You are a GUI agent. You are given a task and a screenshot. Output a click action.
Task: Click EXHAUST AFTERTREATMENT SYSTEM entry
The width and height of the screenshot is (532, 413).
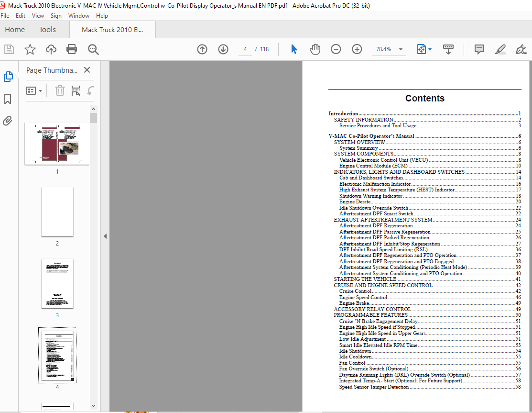(427, 220)
